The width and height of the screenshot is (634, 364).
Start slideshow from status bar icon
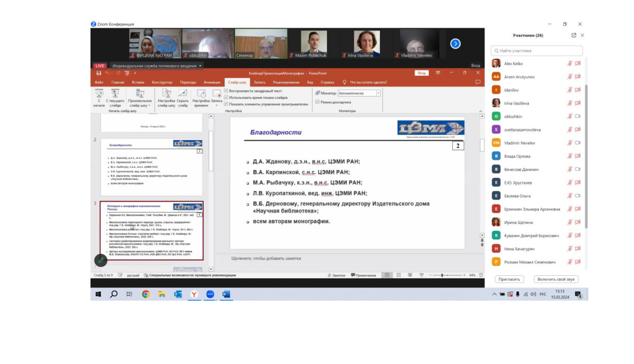[421, 275]
